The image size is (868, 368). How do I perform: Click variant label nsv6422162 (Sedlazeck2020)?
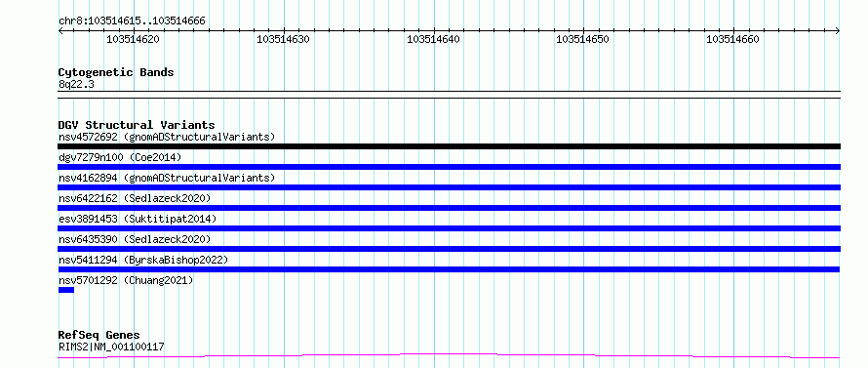click(x=135, y=198)
